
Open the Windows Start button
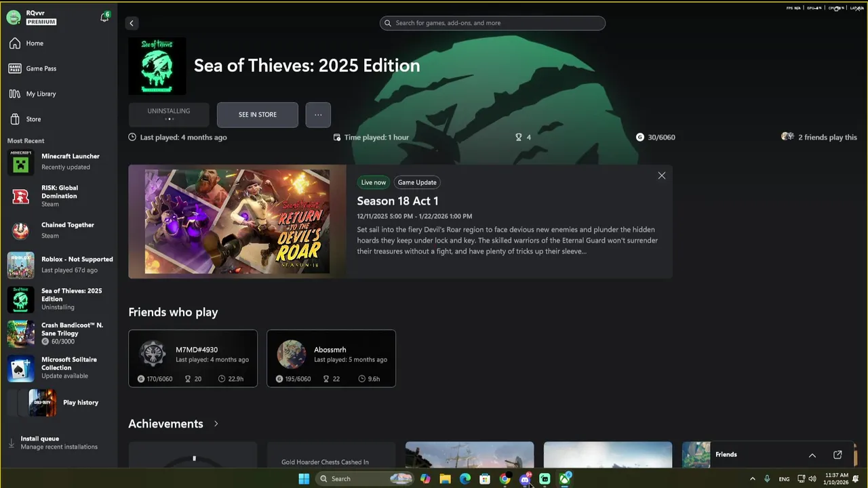click(304, 479)
